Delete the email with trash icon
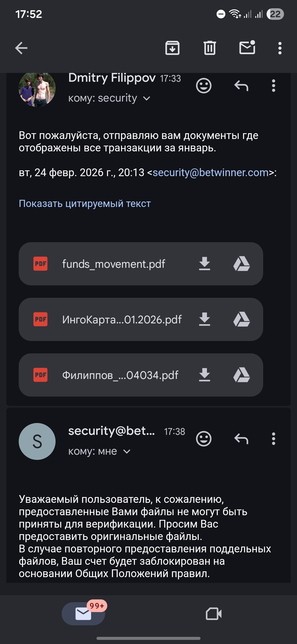The height and width of the screenshot is (644, 297). (210, 48)
